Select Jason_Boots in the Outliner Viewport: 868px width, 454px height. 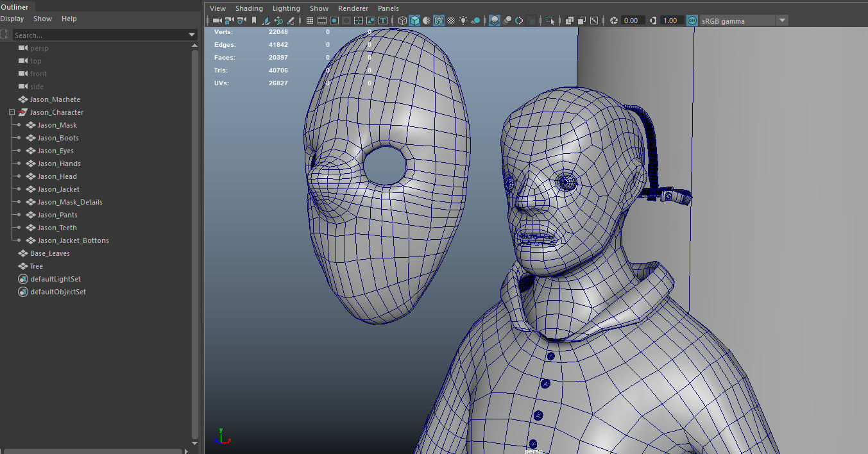(58, 138)
